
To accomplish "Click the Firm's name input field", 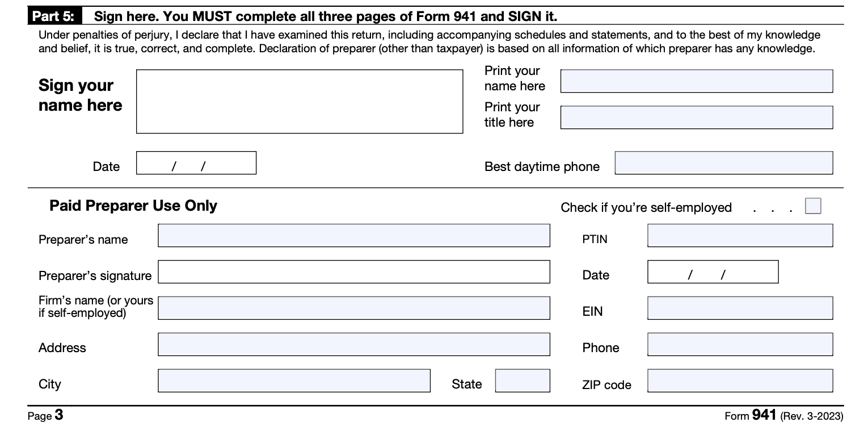I will pyautogui.click(x=353, y=308).
